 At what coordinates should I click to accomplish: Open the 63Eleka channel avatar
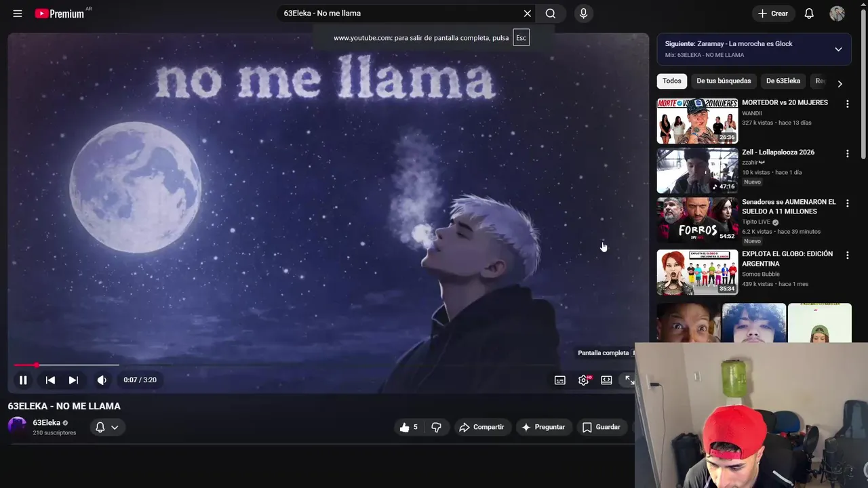point(17,426)
